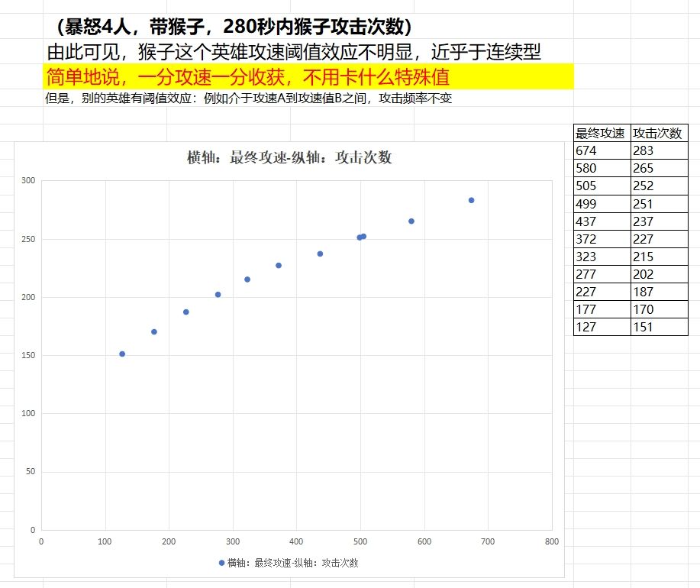
Task: Click the chart title 横轴：最终攻速-纵轴：攻击次数
Action: point(289,157)
